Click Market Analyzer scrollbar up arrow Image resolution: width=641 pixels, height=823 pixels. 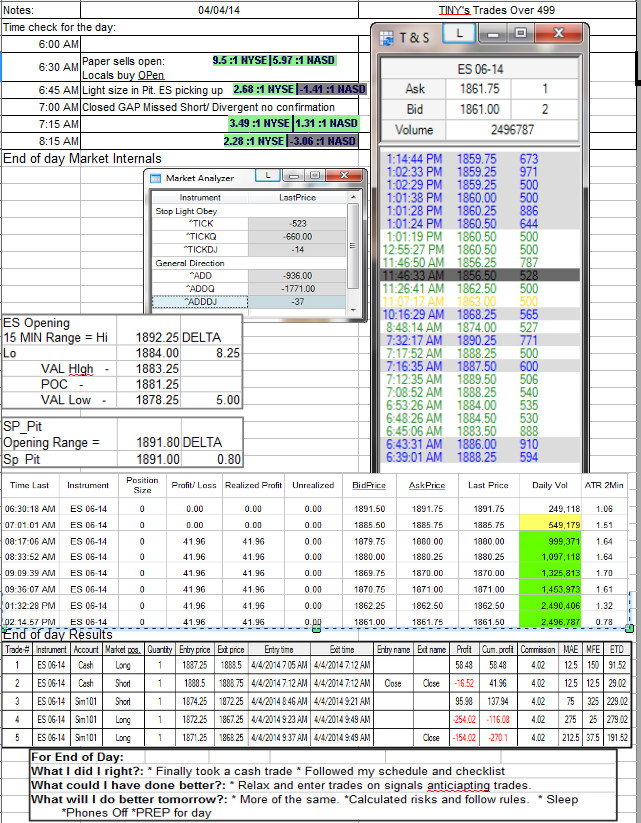[x=353, y=197]
